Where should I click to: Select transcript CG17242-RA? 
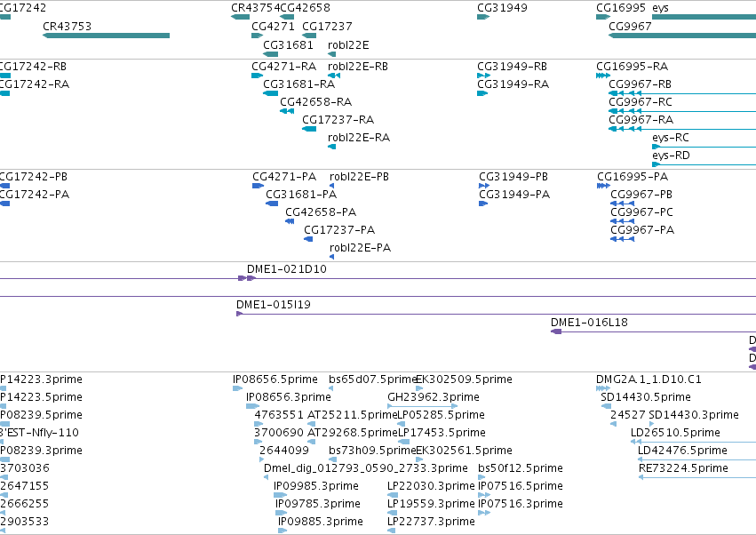coord(35,84)
